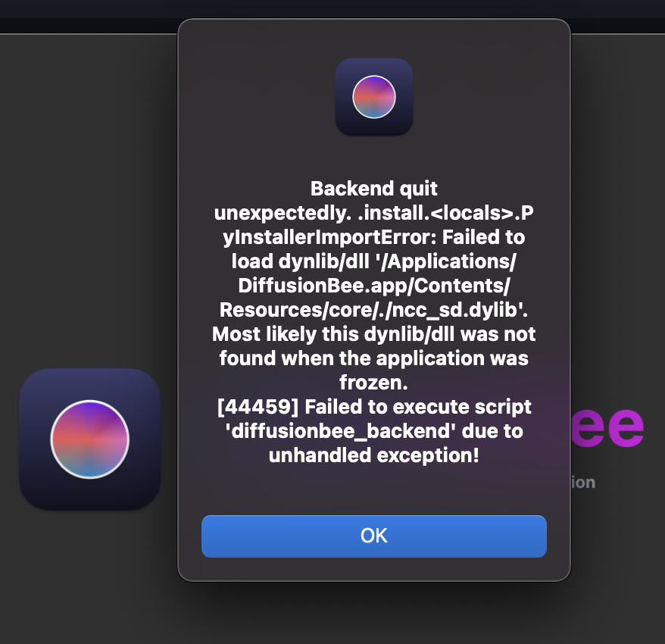The height and width of the screenshot is (644, 665).
Task: Click the gradient sphere inside the dialog icon
Action: click(373, 98)
